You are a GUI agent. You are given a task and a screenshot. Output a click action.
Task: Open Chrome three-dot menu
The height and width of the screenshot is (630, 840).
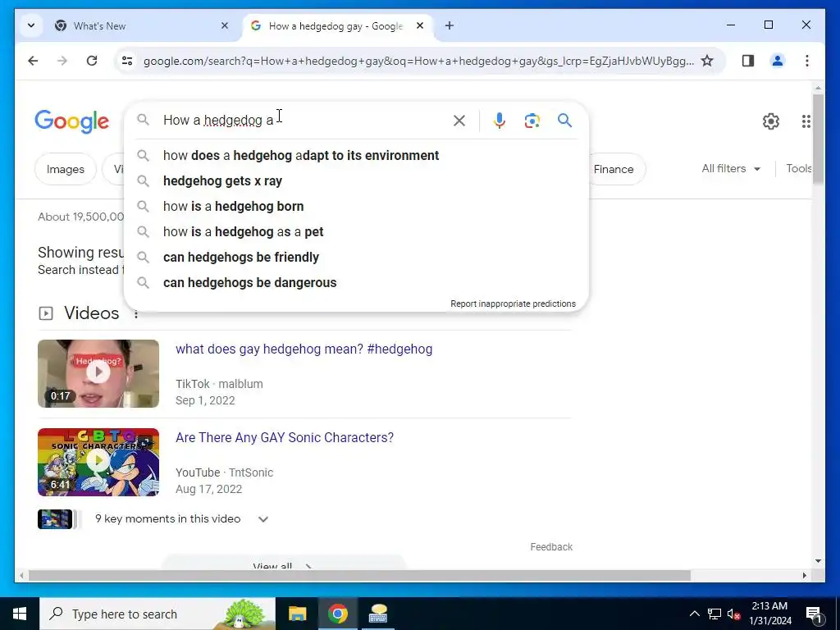point(807,61)
